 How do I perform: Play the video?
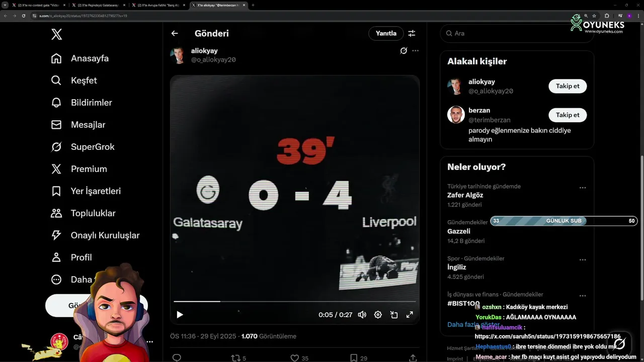pyautogui.click(x=180, y=315)
